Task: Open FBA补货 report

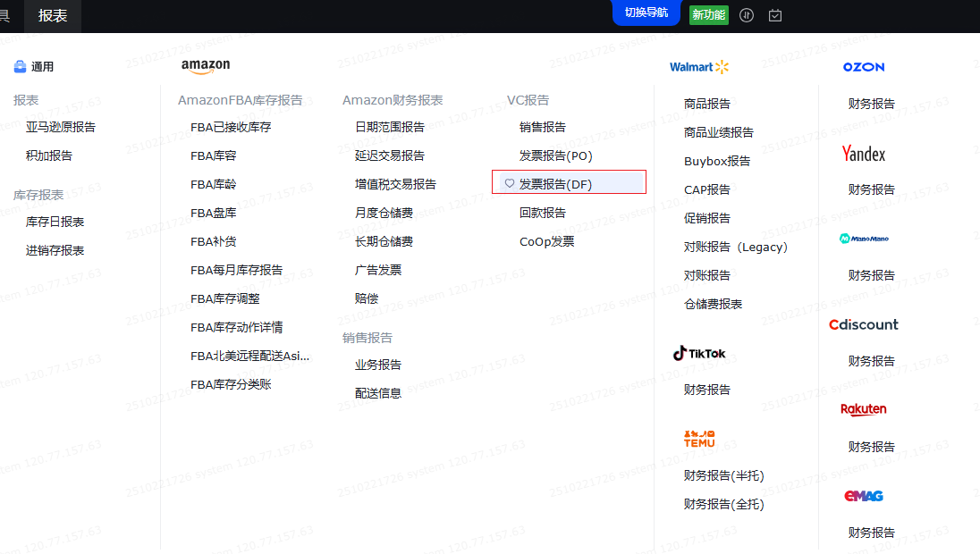Action: (x=213, y=242)
